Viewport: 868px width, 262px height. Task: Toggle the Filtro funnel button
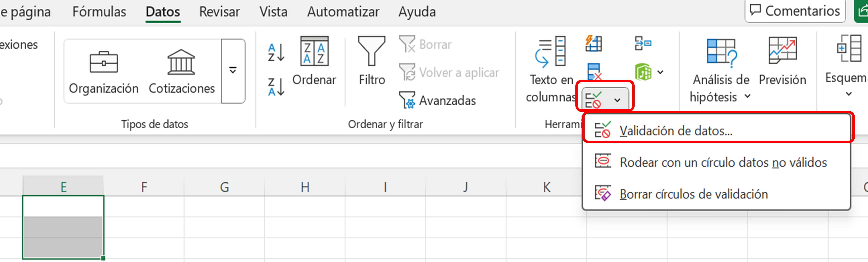pyautogui.click(x=372, y=61)
